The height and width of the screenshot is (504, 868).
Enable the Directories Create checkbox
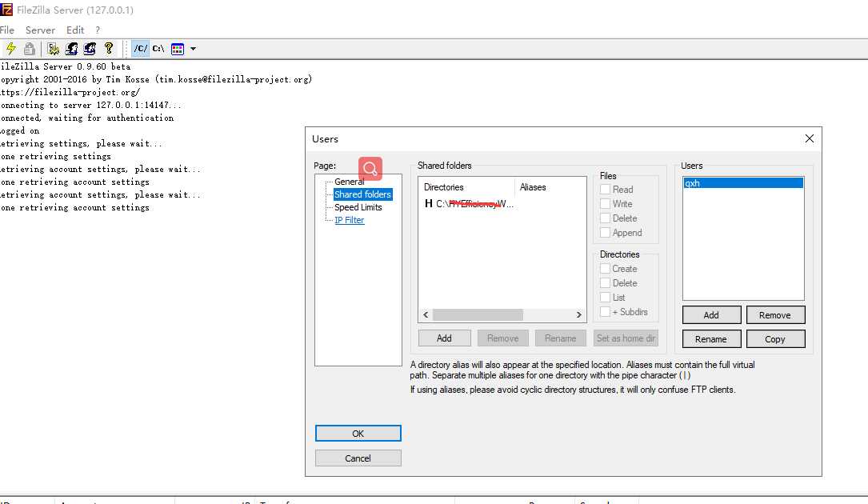click(605, 269)
